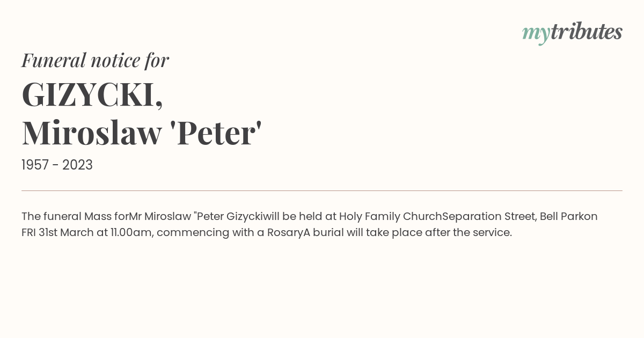Click the "tributes" part of the logo

(x=587, y=31)
